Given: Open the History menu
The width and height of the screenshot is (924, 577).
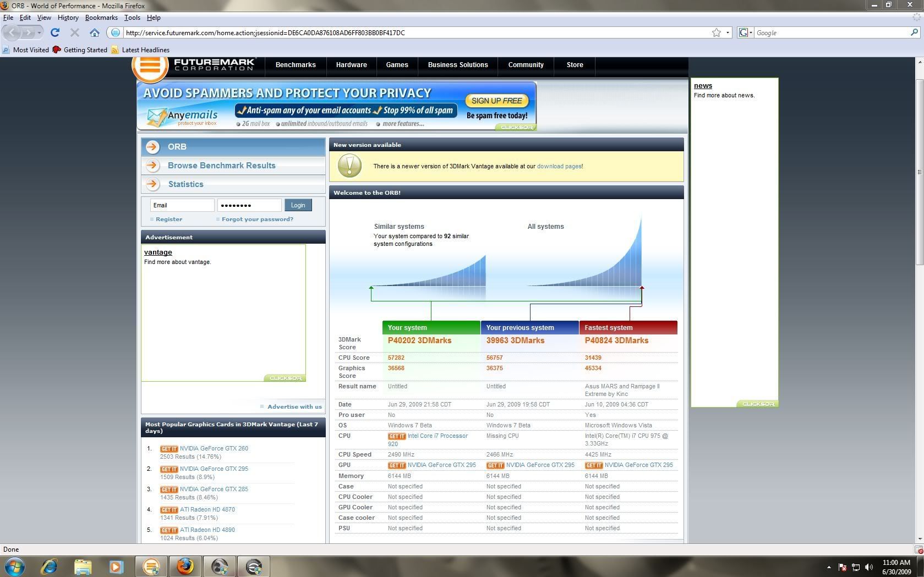Looking at the screenshot, I should click(x=68, y=18).
